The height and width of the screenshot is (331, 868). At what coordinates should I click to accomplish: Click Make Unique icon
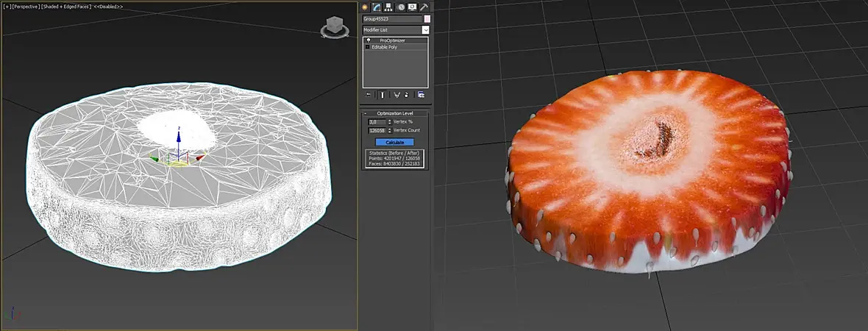click(x=397, y=95)
